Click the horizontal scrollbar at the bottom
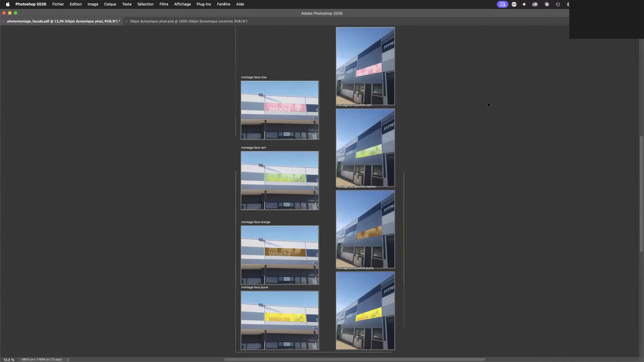This screenshot has height=362, width=644. [354, 359]
